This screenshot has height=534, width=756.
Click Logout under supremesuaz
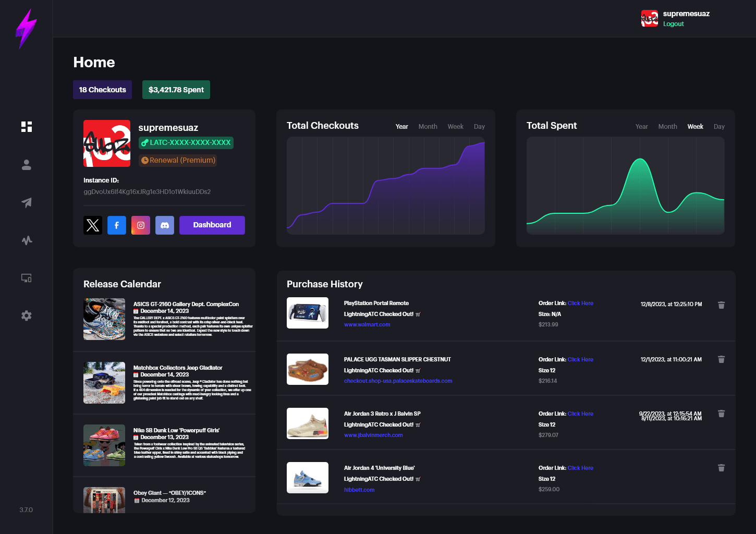click(674, 24)
